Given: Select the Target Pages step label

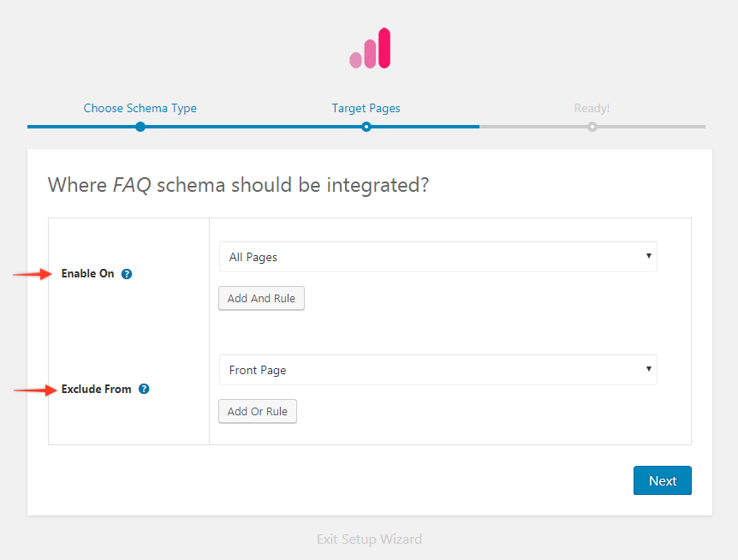Looking at the screenshot, I should click(366, 109).
